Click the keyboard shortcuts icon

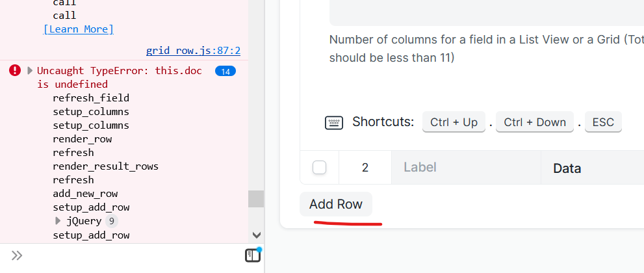coord(334,122)
